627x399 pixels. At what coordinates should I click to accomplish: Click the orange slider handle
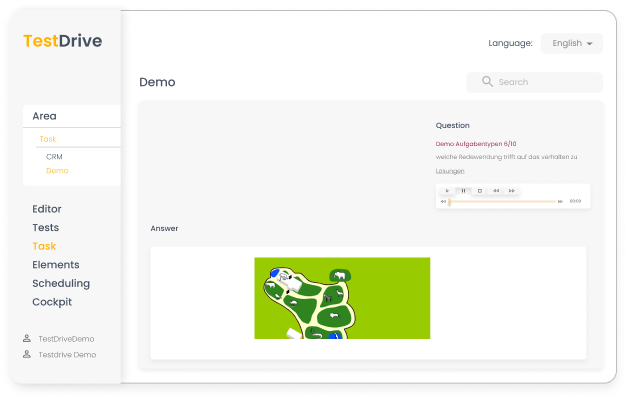pos(449,201)
